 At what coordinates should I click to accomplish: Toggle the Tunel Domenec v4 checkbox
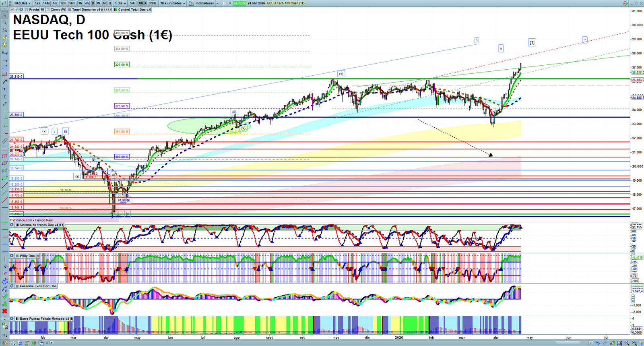(70, 10)
